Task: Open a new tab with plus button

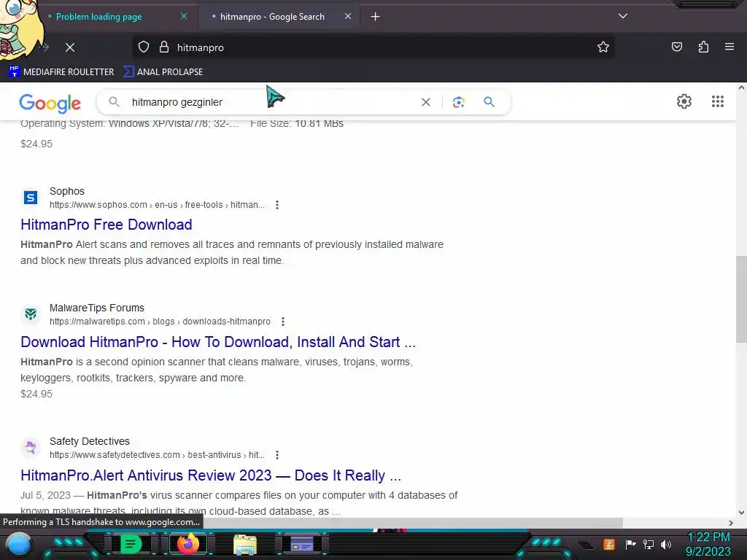Action: coord(376,17)
